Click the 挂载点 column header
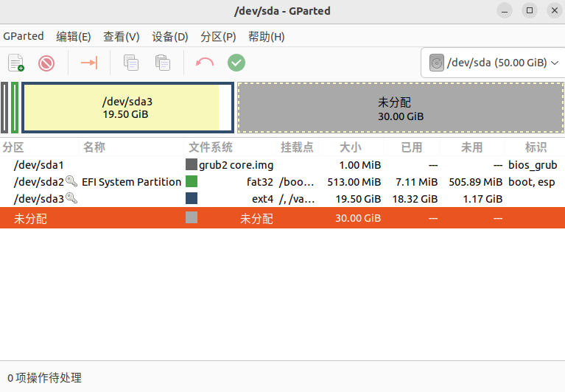Screen dimensions: 565x392 [x=297, y=147]
